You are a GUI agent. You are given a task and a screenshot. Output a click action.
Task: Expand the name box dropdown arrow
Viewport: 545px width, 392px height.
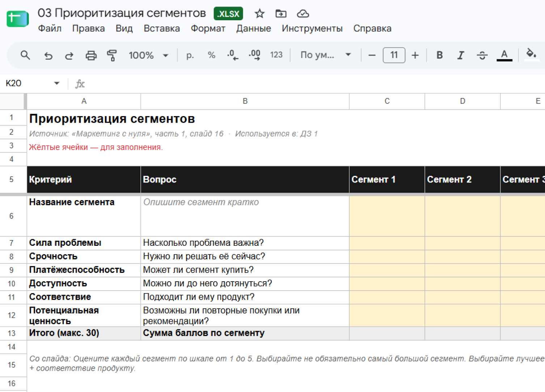click(x=57, y=83)
